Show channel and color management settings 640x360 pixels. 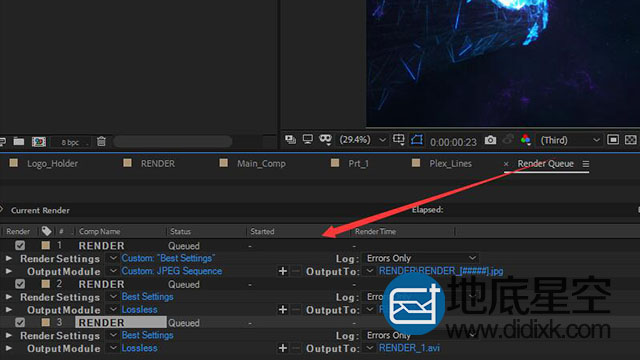coord(525,140)
